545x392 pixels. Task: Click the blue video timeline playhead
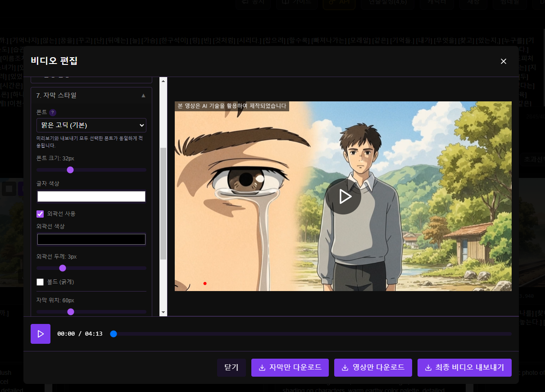(x=114, y=334)
